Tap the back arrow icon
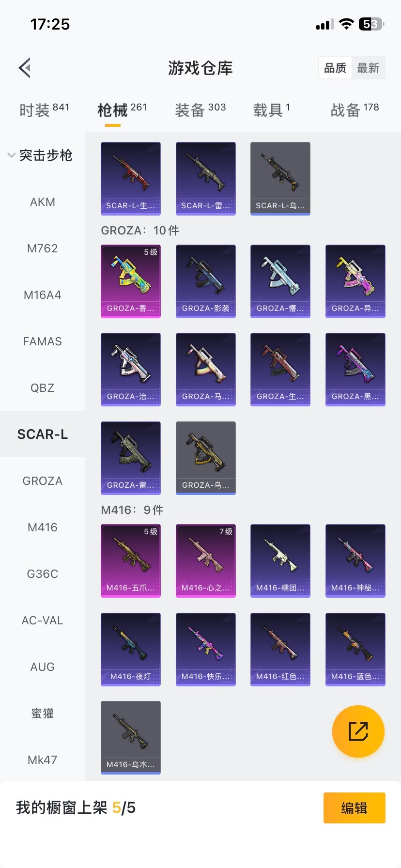Viewport: 401px width, 868px height. point(25,68)
